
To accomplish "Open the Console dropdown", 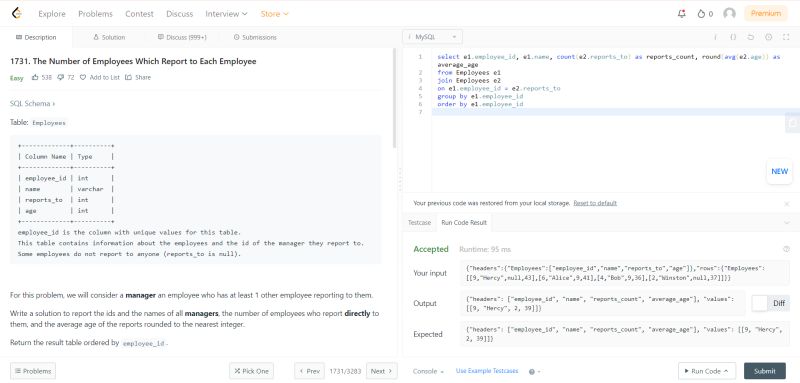I will pyautogui.click(x=428, y=371).
